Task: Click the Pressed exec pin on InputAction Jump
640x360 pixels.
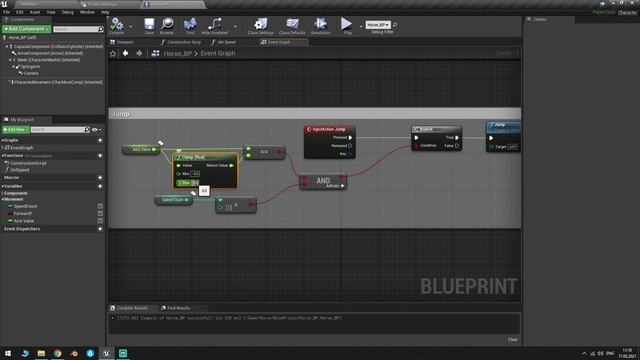Action: point(350,138)
